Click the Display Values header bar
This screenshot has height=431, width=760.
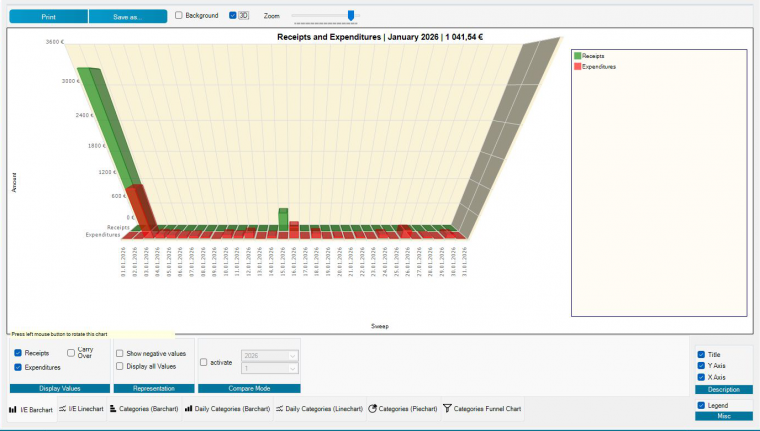[60, 388]
